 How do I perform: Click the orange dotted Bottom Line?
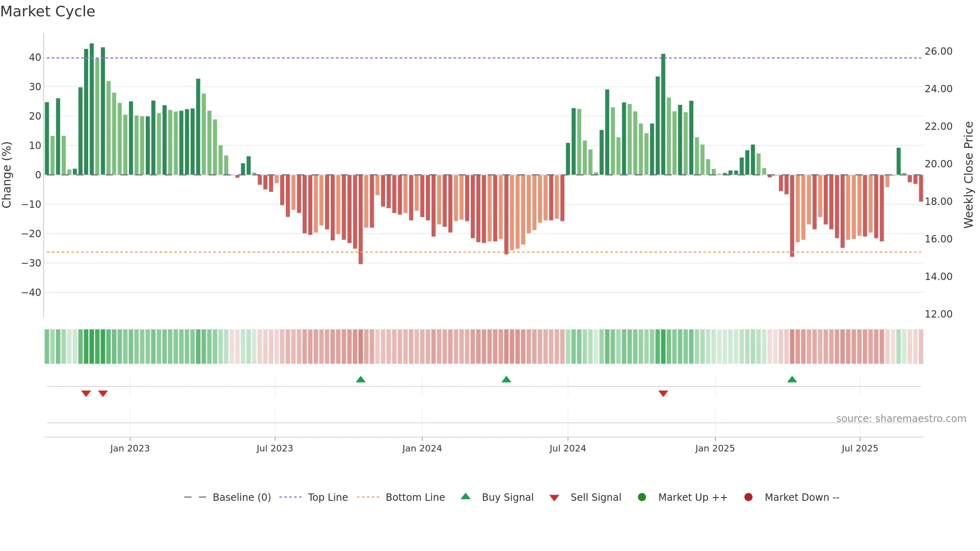(x=484, y=252)
